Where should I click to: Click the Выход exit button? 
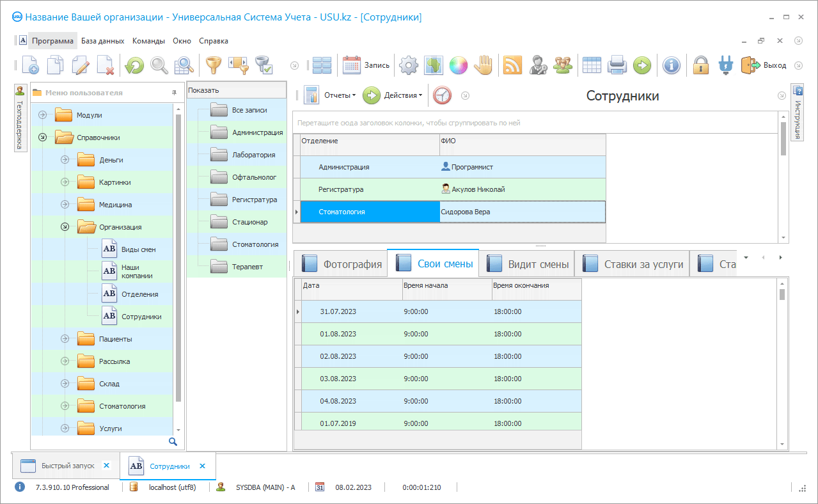click(x=764, y=65)
